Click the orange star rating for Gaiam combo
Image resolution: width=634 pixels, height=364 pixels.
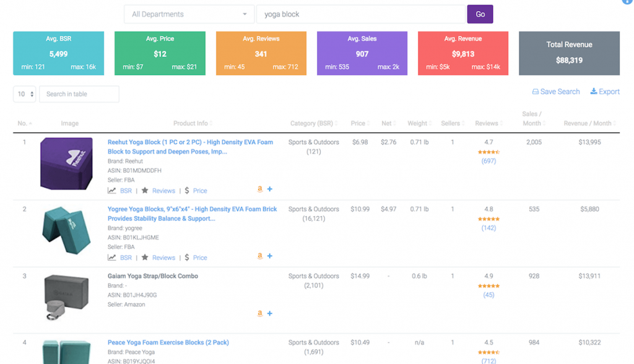(489, 285)
